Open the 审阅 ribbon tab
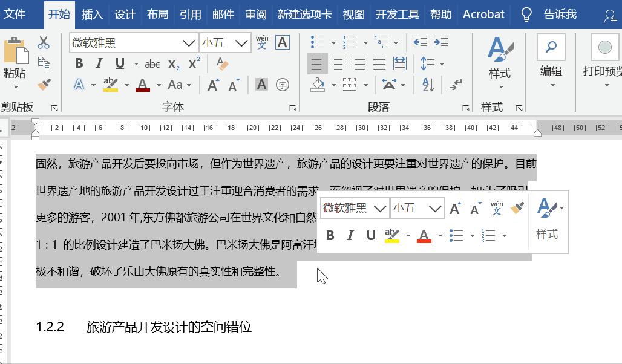 [256, 15]
